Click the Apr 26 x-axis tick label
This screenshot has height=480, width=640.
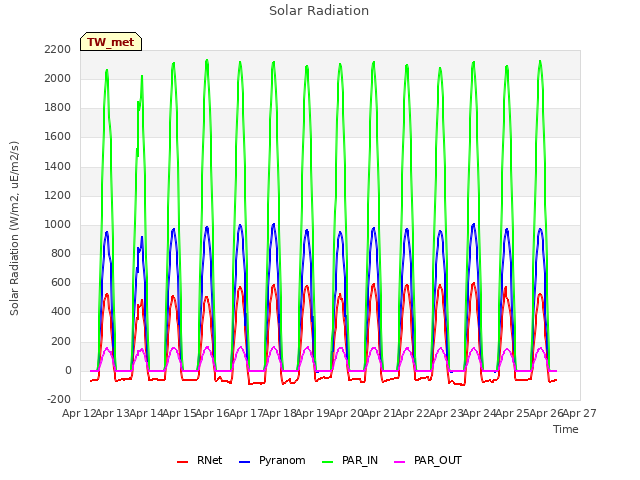546,413
